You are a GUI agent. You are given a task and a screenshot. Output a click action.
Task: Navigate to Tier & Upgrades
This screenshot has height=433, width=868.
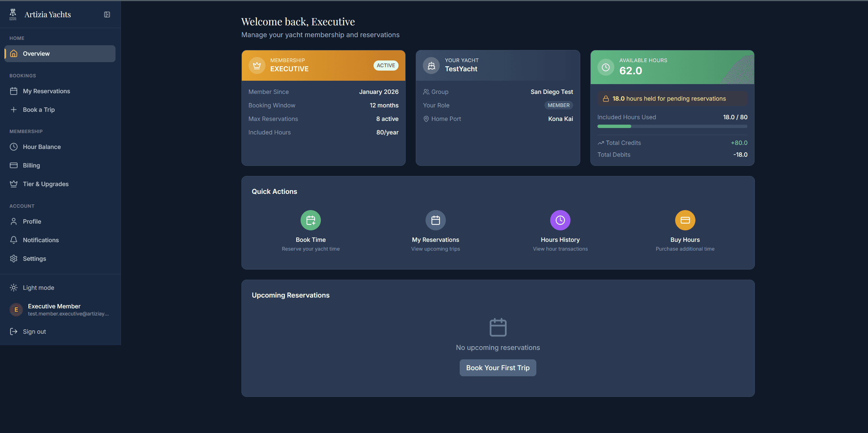(46, 184)
